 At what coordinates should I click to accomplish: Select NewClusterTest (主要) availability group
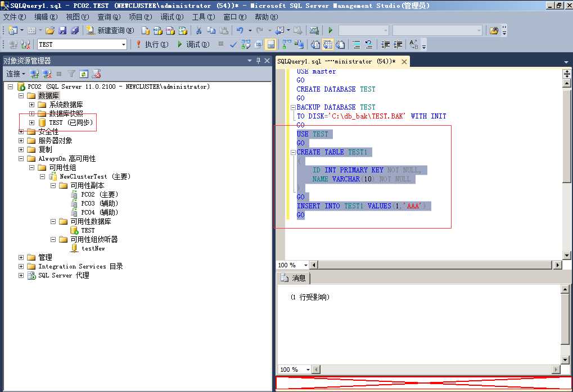[95, 177]
